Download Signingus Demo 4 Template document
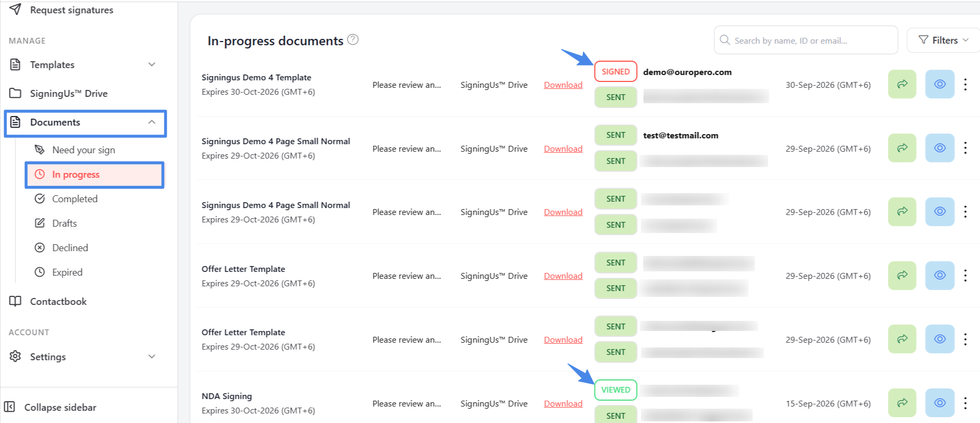Screen dimensions: 980x423 click(563, 85)
